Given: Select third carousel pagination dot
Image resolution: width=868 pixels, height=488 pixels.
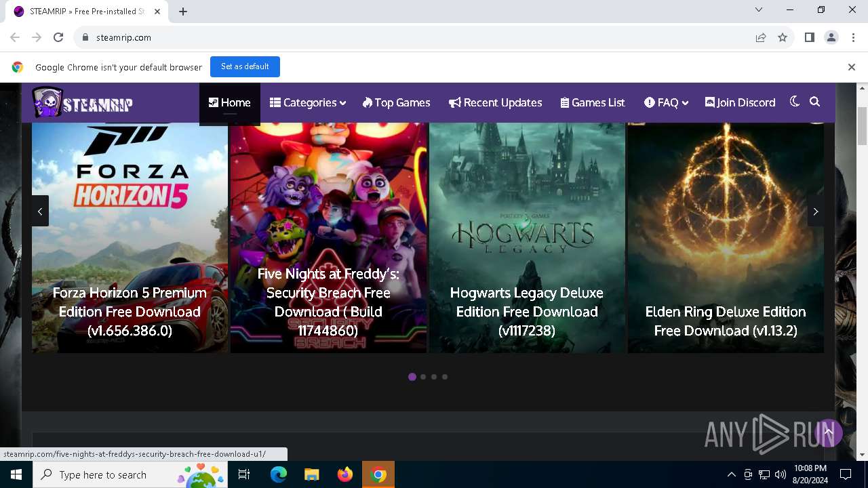Looking at the screenshot, I should pyautogui.click(x=434, y=377).
